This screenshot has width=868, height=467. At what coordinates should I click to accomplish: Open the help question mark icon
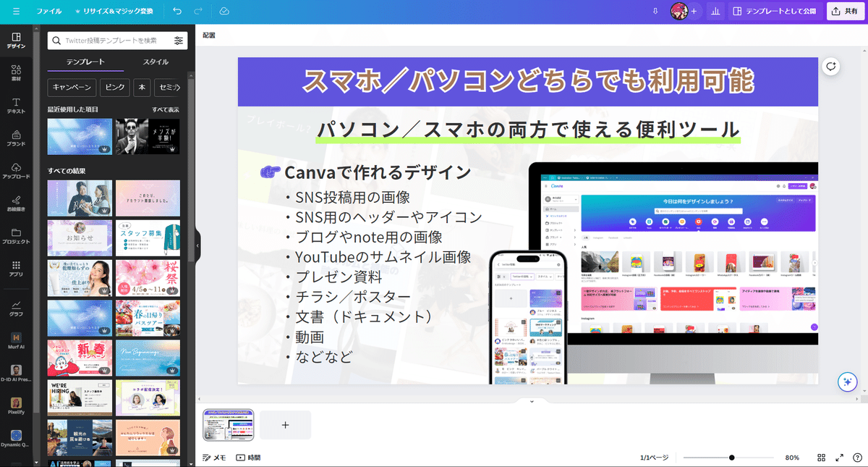[858, 458]
